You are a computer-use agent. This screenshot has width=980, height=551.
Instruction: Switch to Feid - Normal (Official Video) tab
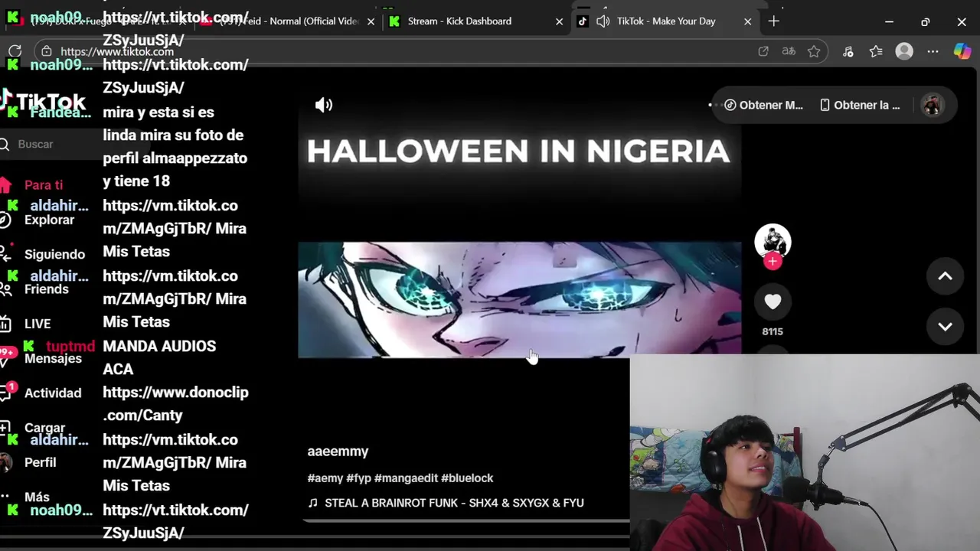tap(287, 21)
